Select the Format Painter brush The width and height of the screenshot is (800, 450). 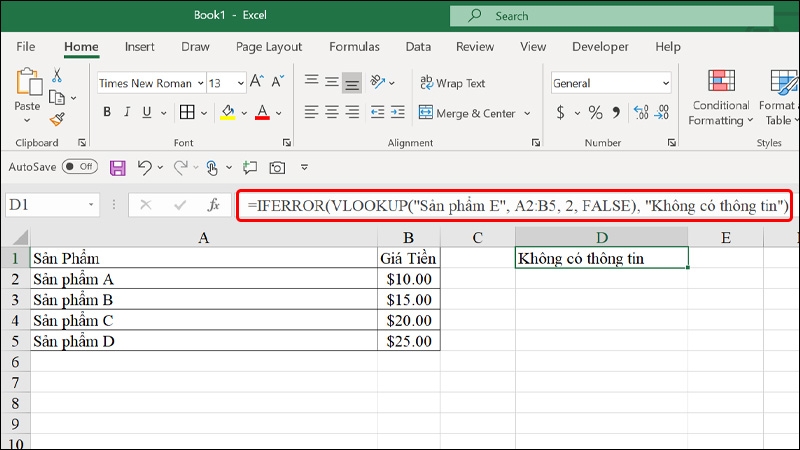coord(57,119)
